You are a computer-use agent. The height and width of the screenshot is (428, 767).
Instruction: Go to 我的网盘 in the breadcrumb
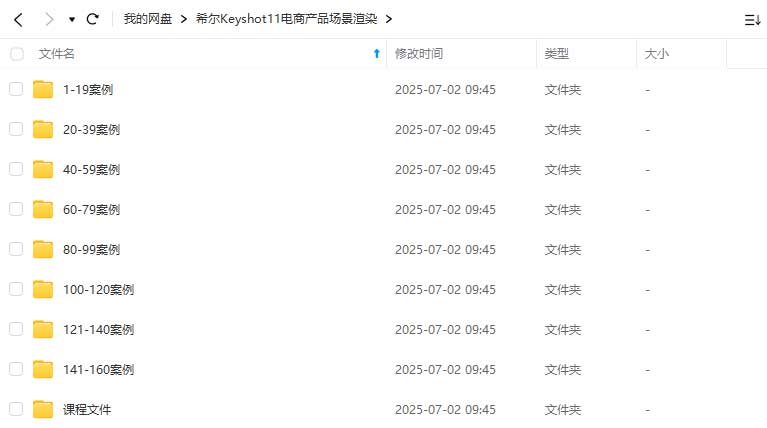148,19
